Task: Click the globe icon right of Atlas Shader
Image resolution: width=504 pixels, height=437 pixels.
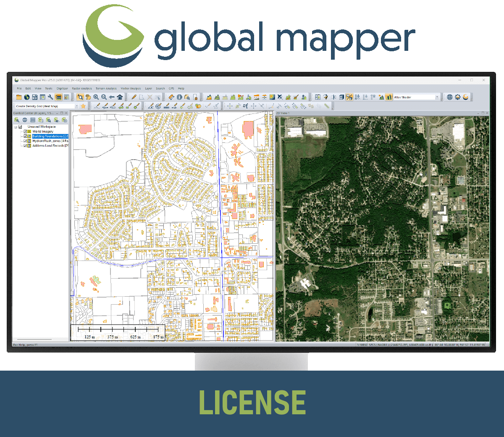Action: click(449, 97)
